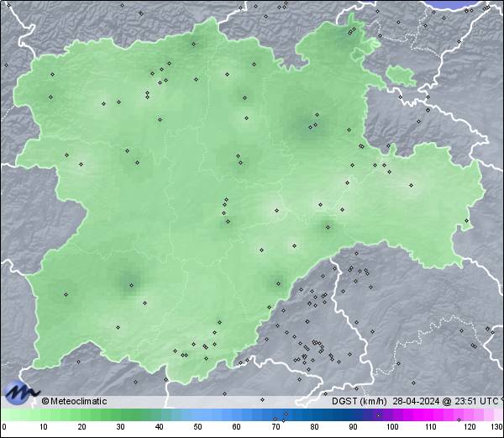Pick the medium green legend color above 30
Viewport: 504px width, 438px height.
tap(120, 414)
